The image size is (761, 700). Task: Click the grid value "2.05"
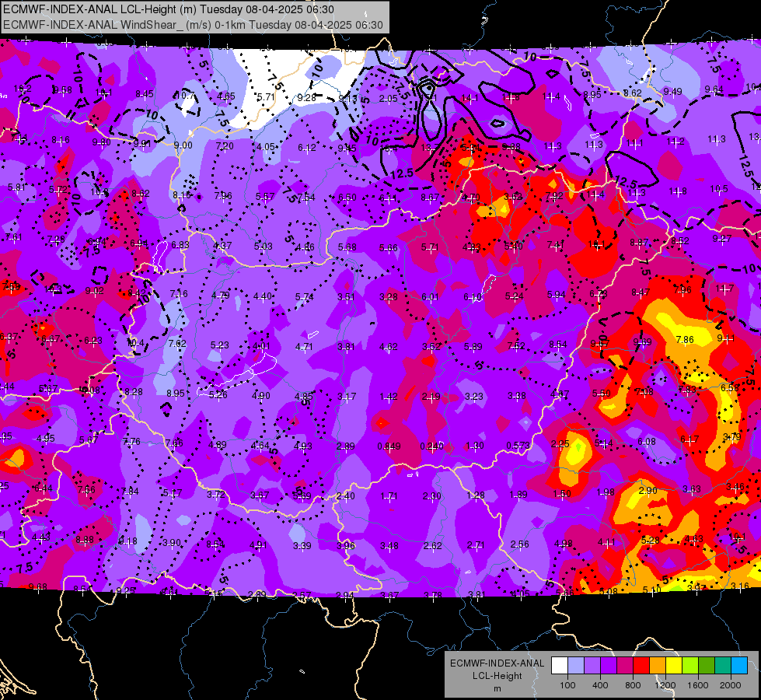(x=388, y=99)
